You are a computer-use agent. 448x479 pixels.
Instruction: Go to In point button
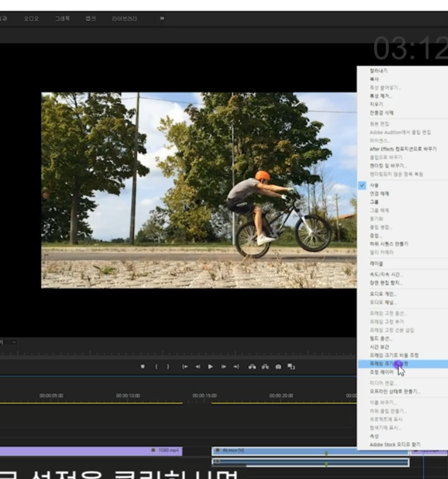185,366
